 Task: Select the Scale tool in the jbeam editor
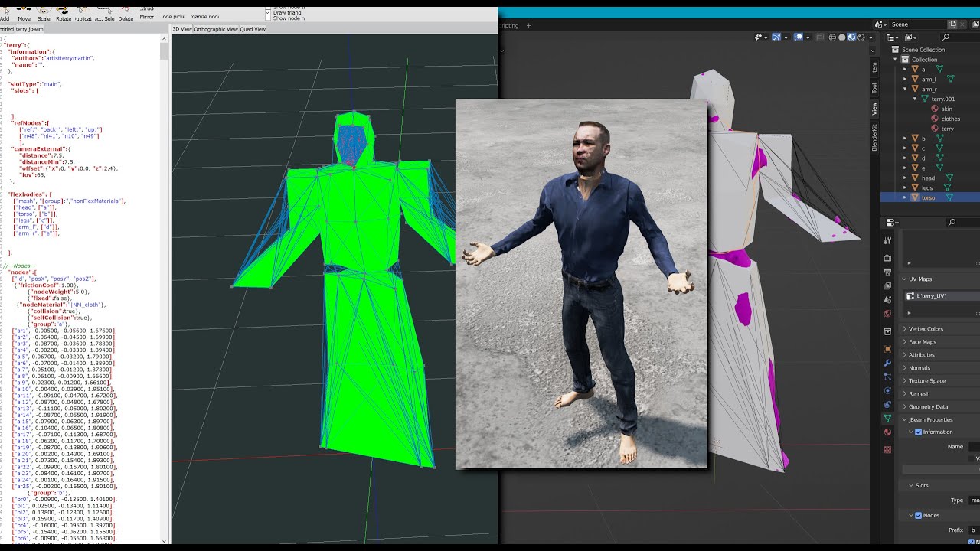coord(44,14)
